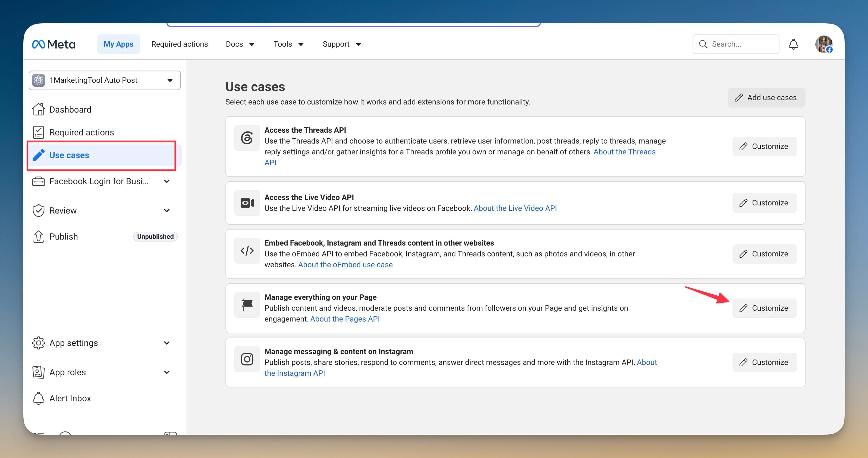Click the App roles badge icon

coord(38,372)
